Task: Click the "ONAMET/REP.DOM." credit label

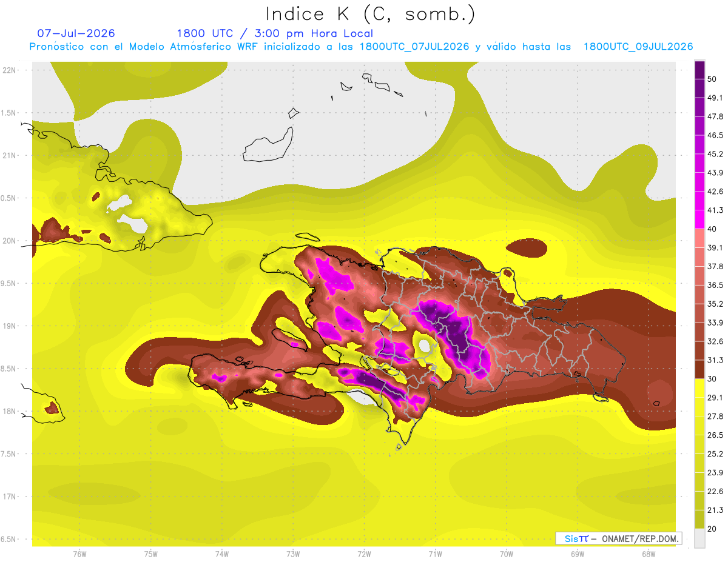Action: [641, 538]
